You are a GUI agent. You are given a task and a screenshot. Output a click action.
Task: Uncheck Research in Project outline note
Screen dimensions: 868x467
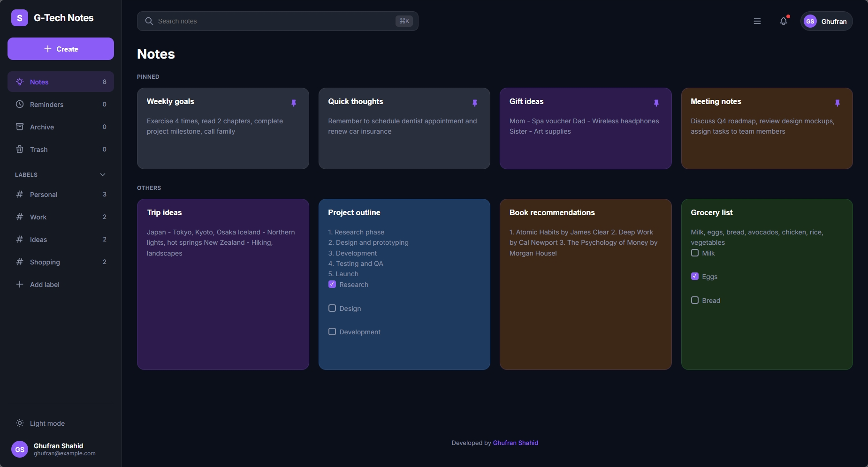pos(333,284)
